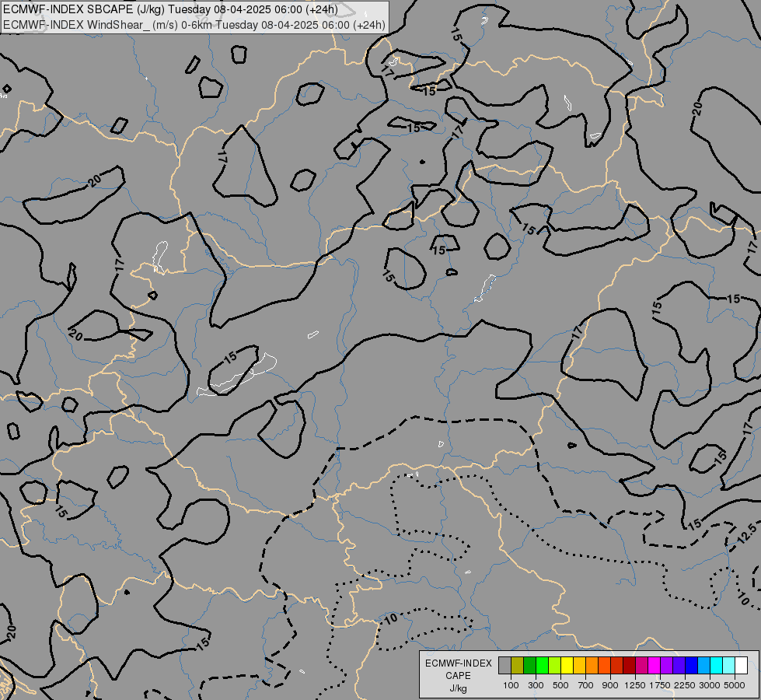761x700 pixels.
Task: Click the olive swatch after the 100 tick
Action: (x=518, y=666)
